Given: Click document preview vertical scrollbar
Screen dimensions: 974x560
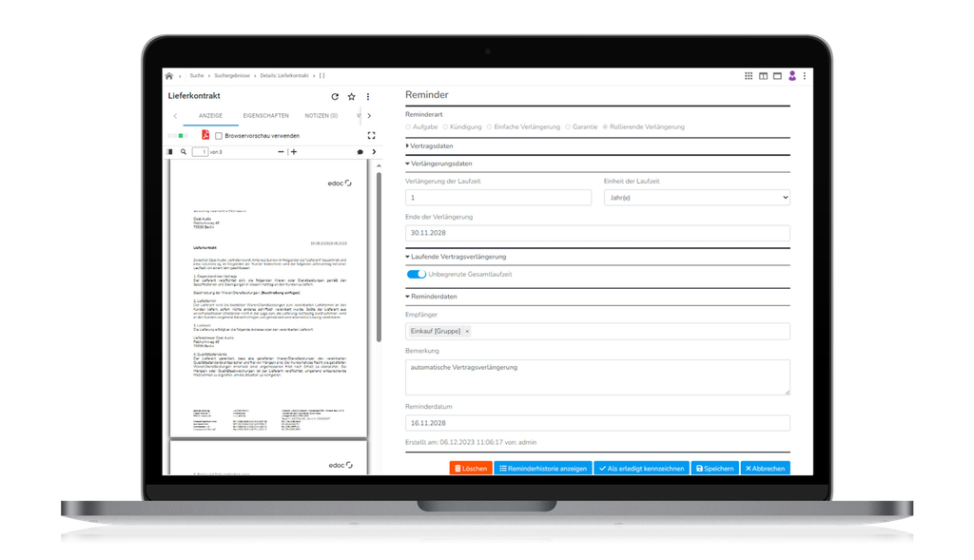Looking at the screenshot, I should 379,258.
